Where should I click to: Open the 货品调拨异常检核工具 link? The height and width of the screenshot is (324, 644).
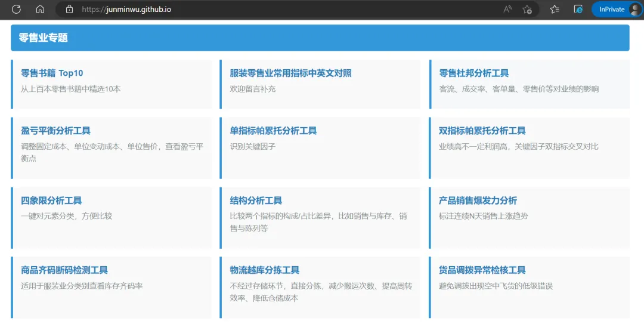point(482,270)
